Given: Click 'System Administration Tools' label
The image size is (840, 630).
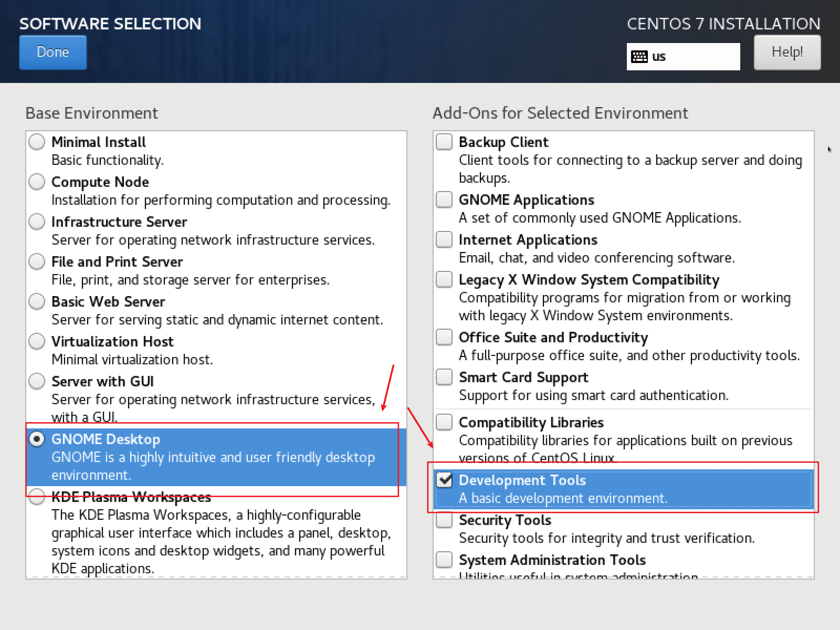Looking at the screenshot, I should [553, 560].
